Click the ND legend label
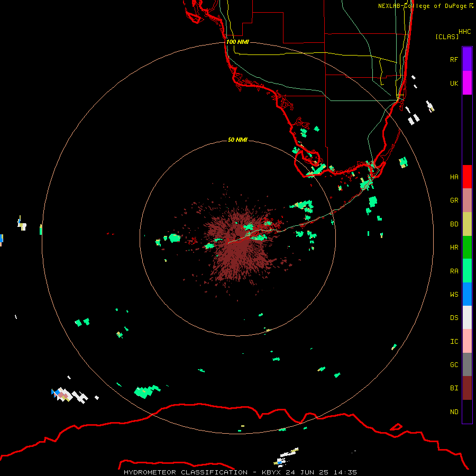The height and width of the screenshot is (476, 476). tap(454, 412)
